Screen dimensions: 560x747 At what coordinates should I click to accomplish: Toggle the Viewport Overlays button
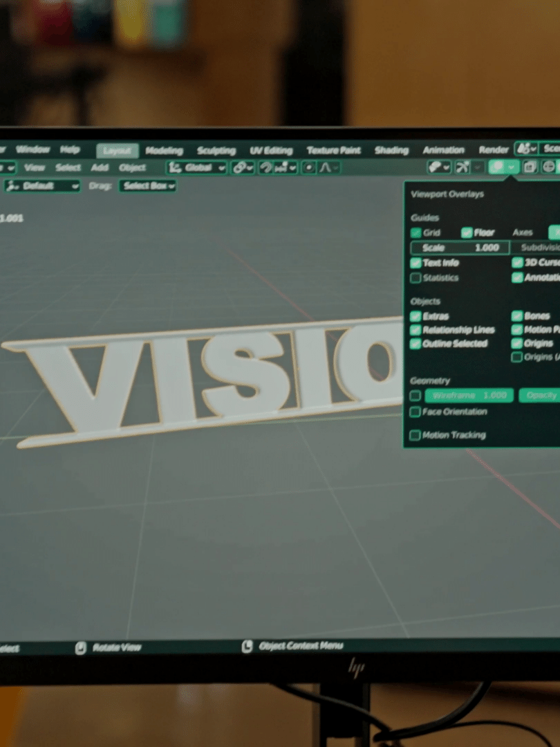[497, 167]
